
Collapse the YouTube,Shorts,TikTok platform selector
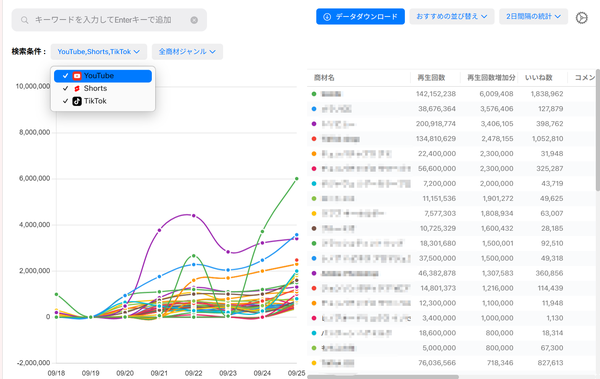(98, 52)
